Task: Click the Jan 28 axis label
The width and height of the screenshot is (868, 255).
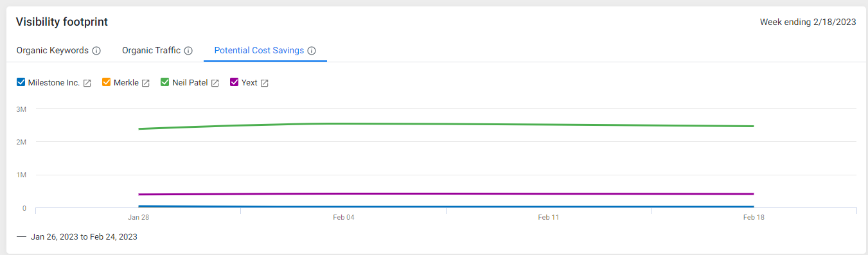Action: [138, 218]
